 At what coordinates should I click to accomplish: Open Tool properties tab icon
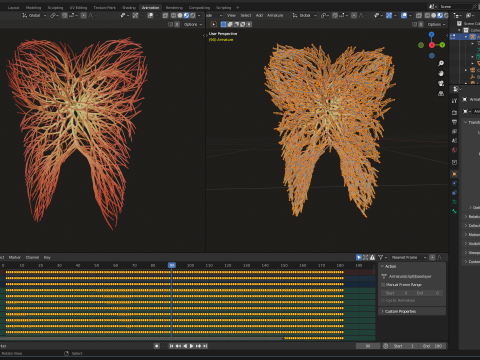click(x=454, y=101)
